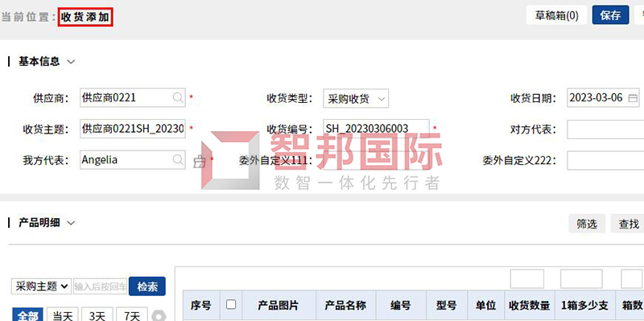
Task: Click the 收货添加 breadcrumb text
Action: tap(85, 17)
